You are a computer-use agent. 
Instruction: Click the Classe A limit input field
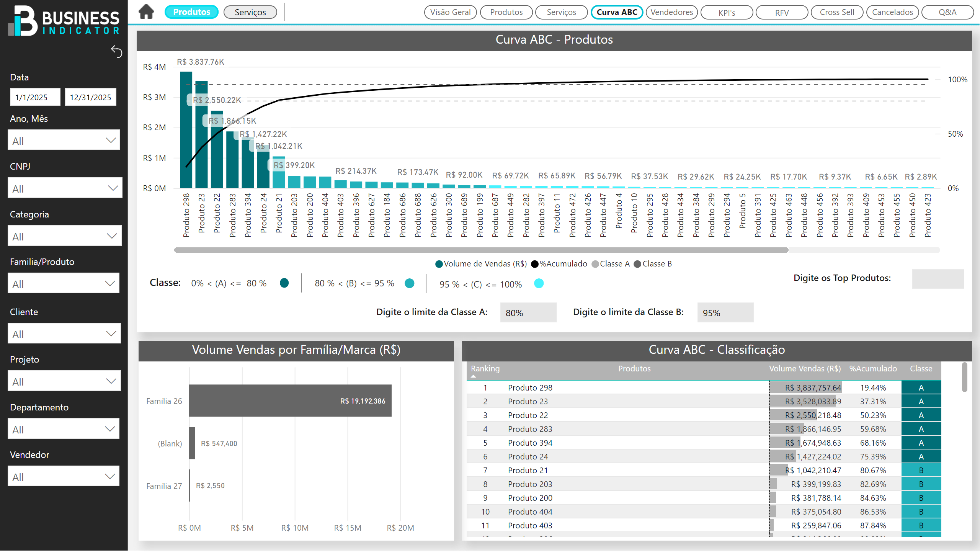point(528,312)
